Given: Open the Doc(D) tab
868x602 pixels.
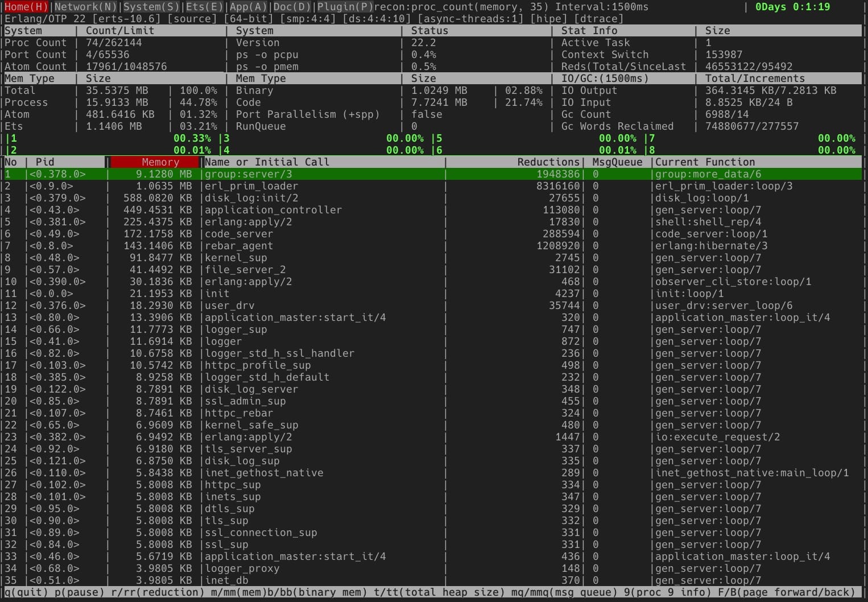Looking at the screenshot, I should pyautogui.click(x=292, y=7).
